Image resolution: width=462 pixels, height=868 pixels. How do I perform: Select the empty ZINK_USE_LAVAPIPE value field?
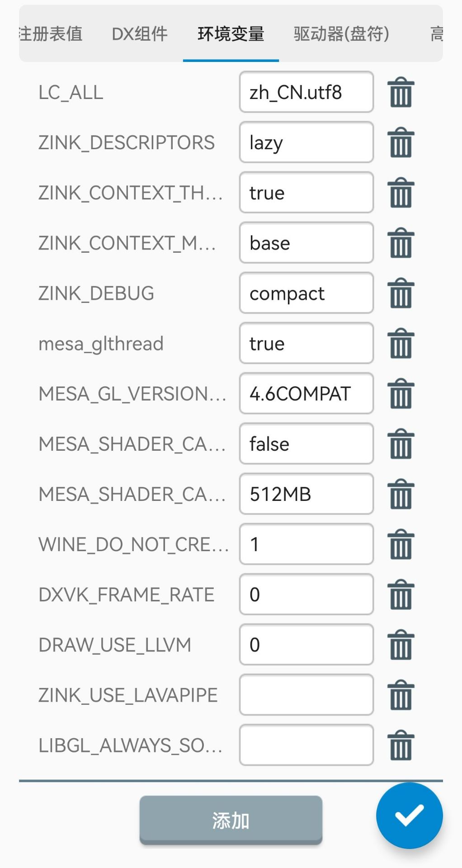pos(306,695)
